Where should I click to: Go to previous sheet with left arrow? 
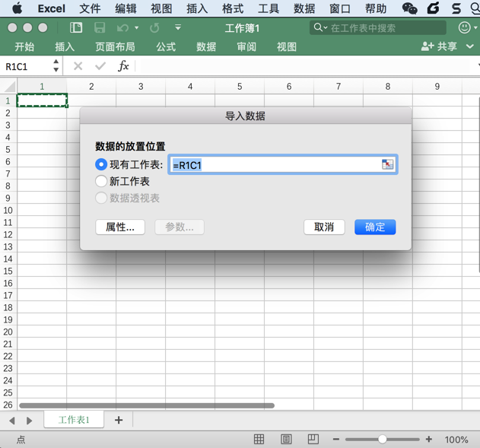pos(12,421)
